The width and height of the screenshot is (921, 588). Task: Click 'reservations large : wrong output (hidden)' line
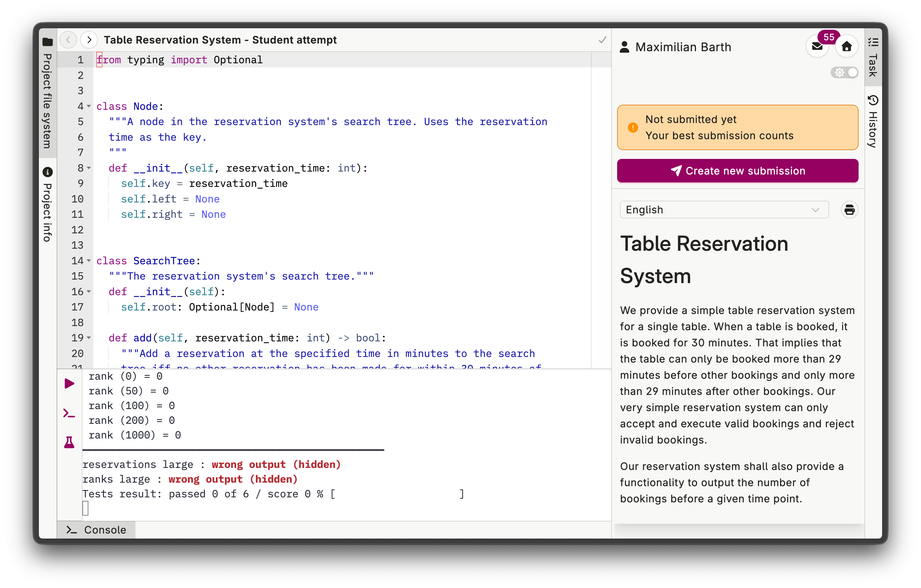pos(211,464)
